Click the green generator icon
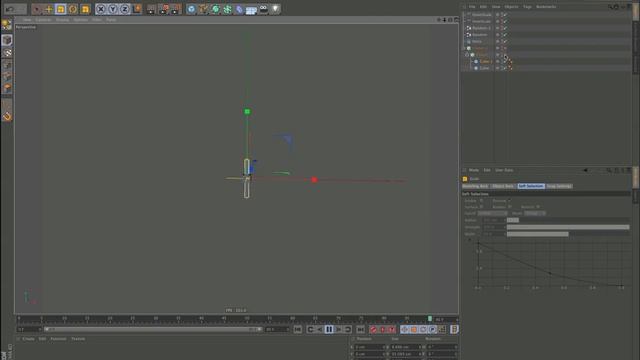The height and width of the screenshot is (360, 640). click(215, 9)
